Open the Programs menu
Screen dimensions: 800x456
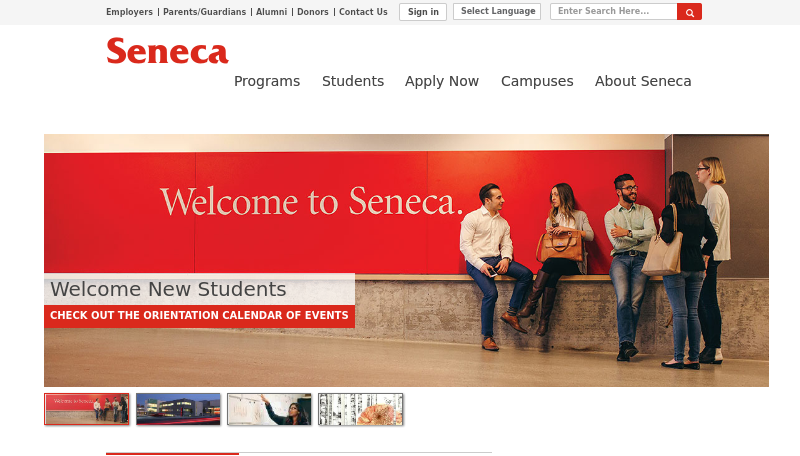[267, 81]
